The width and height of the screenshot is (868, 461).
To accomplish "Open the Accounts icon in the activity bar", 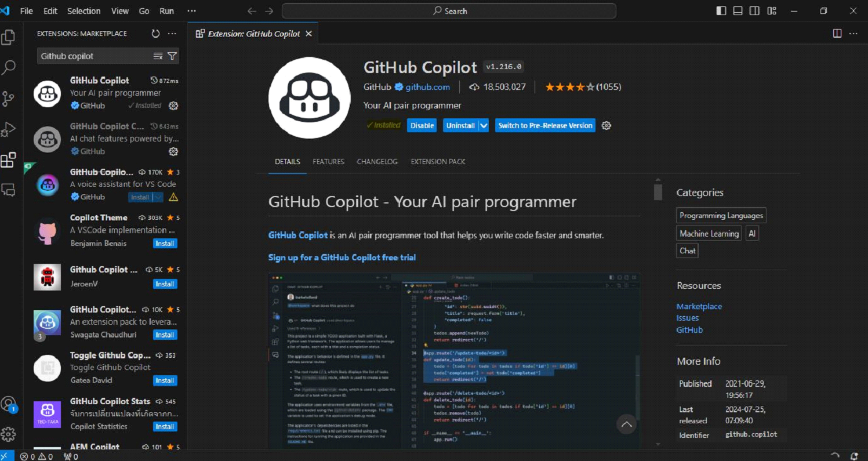I will [x=9, y=404].
